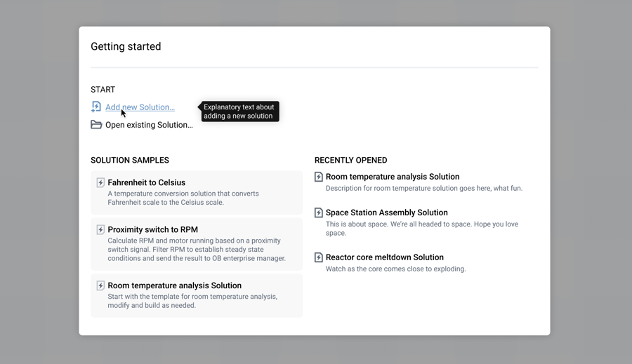Click the Proximity switch RPM description text

point(197,250)
